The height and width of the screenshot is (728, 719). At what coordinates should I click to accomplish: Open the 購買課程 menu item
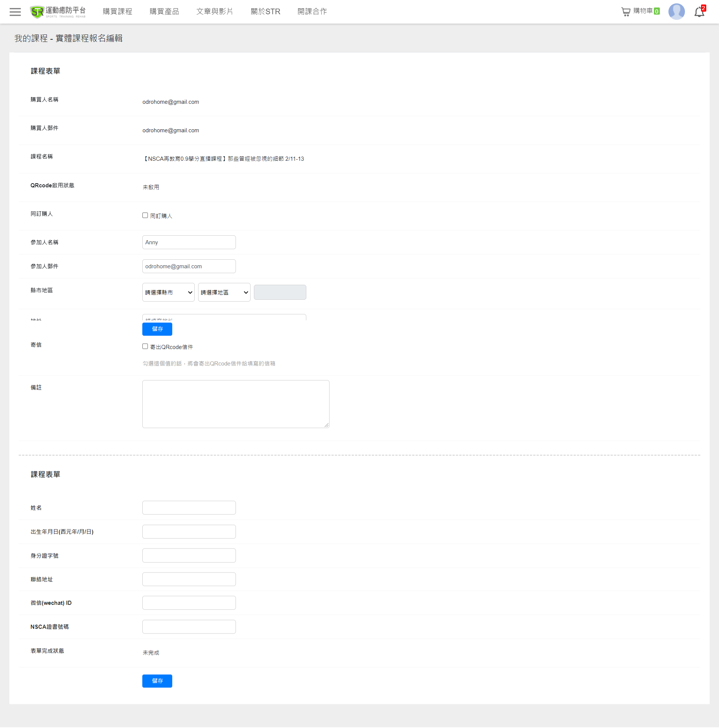tap(118, 12)
